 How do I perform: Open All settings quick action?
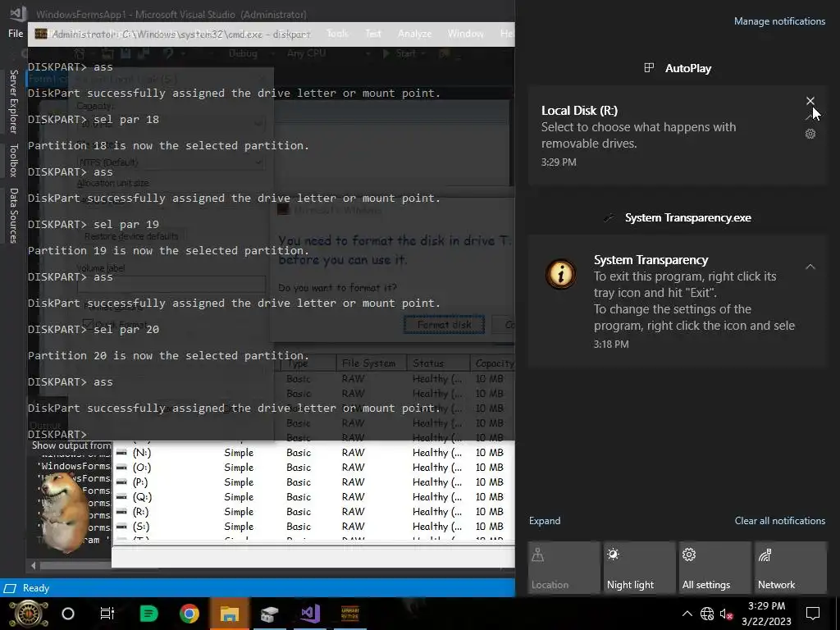(714, 568)
